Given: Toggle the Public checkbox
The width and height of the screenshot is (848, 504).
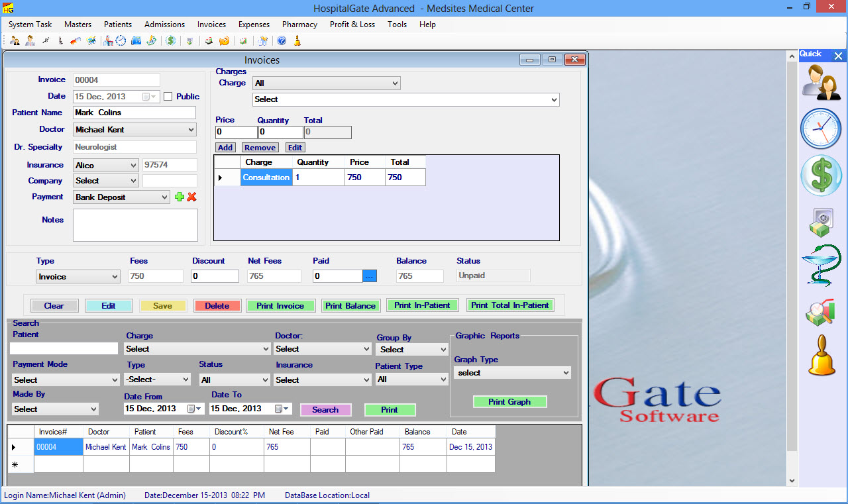Looking at the screenshot, I should point(168,97).
